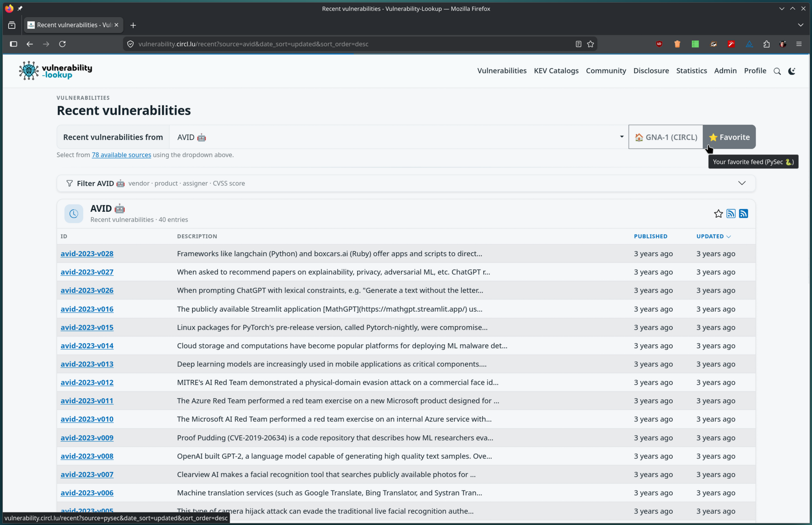
Task: Open avid-2023-v014 entry
Action: point(87,346)
